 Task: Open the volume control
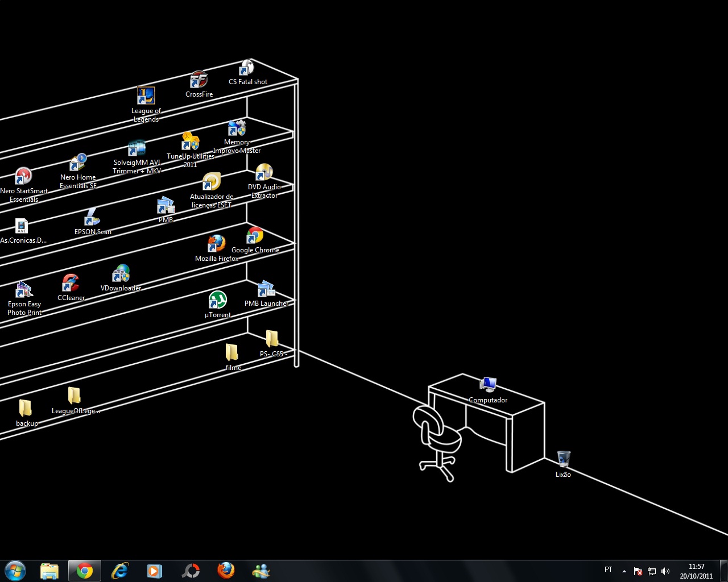tap(665, 571)
